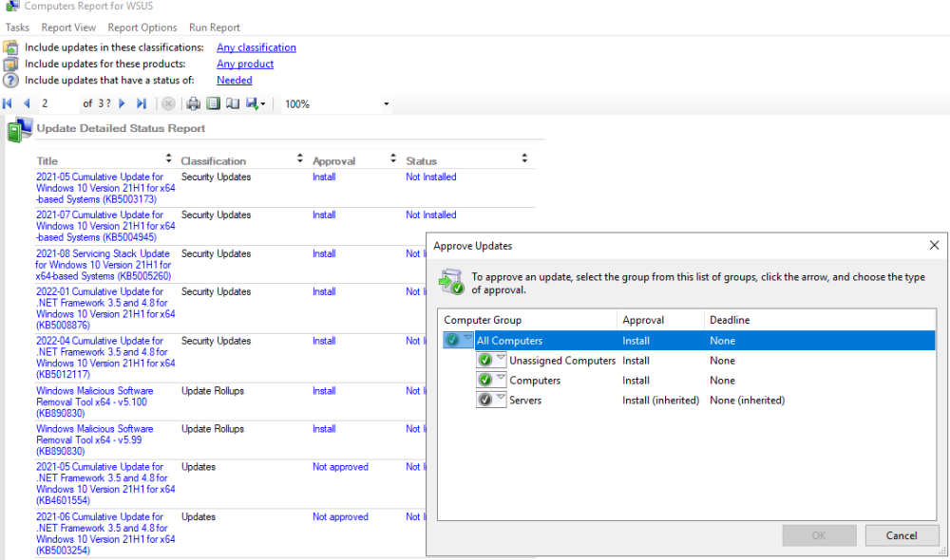This screenshot has height=560, width=950.
Task: Open Malicious Software Removal Tool v5.100 link
Action: pyautogui.click(x=94, y=402)
